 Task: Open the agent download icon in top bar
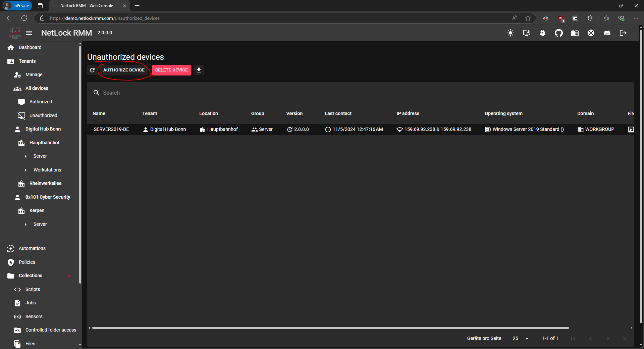526,33
